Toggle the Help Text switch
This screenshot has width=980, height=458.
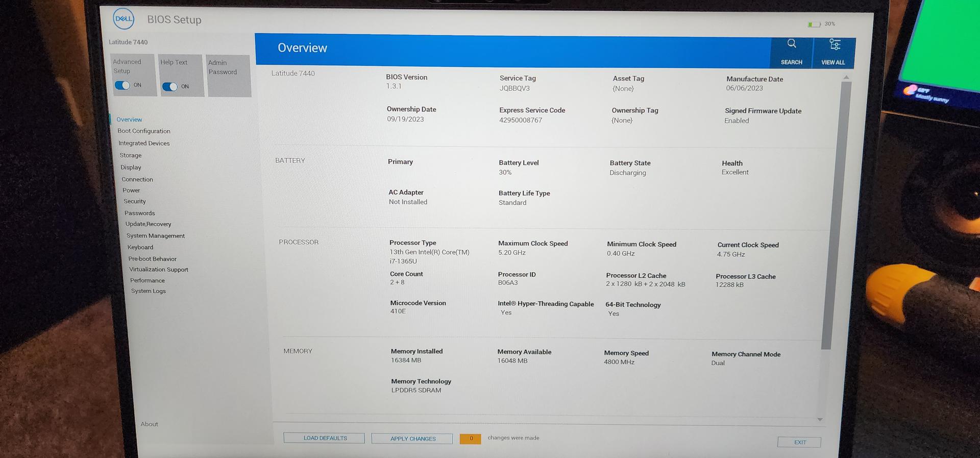[170, 86]
